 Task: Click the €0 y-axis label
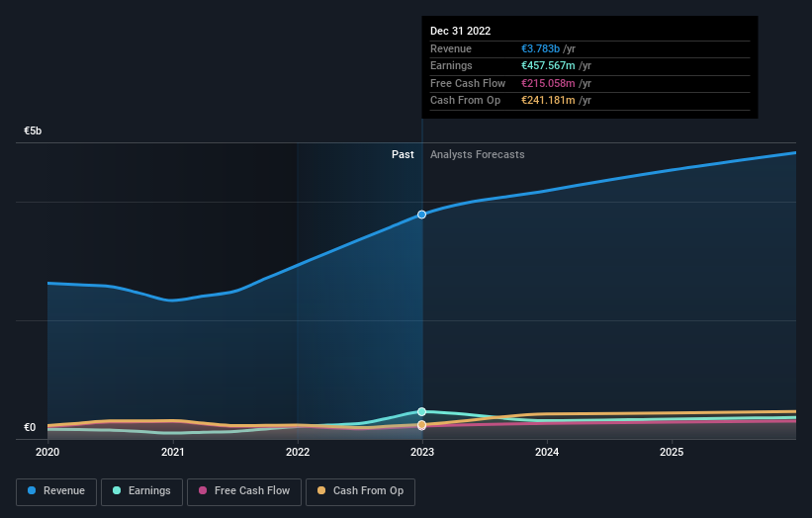[30, 427]
